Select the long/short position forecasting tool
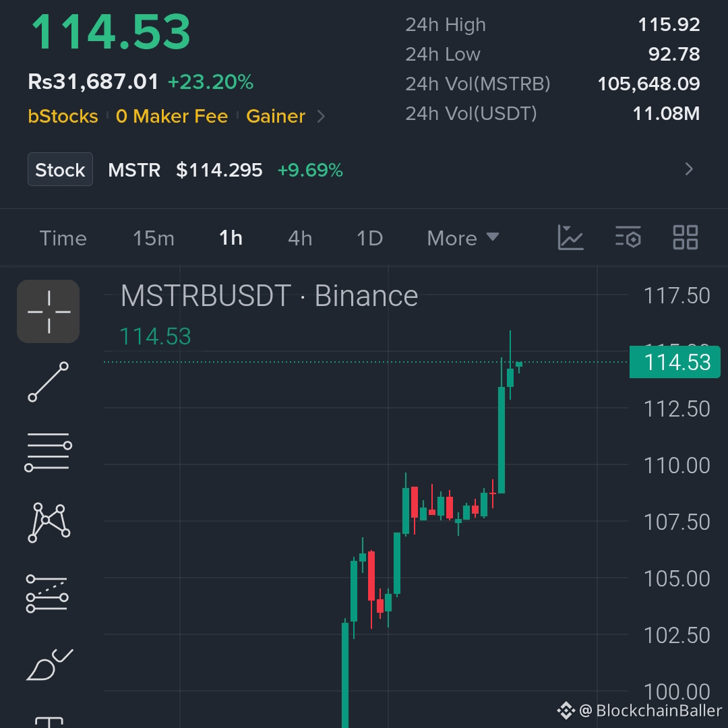Image resolution: width=728 pixels, height=728 pixels. [x=47, y=594]
